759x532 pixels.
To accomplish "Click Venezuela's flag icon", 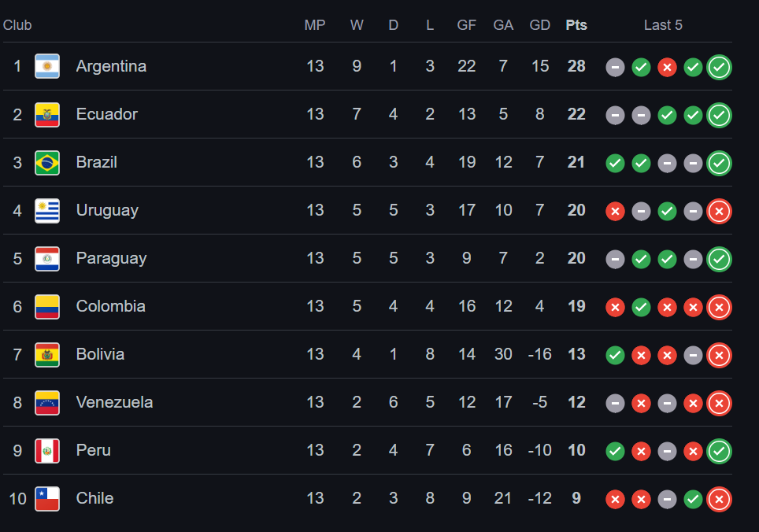I will 47,403.
